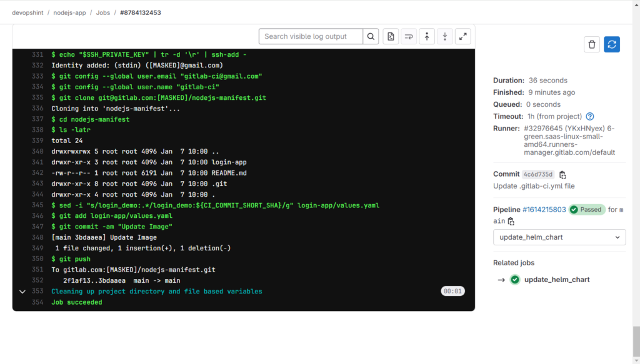Click runner #32976645 description text
640x364 pixels.
coord(569,140)
